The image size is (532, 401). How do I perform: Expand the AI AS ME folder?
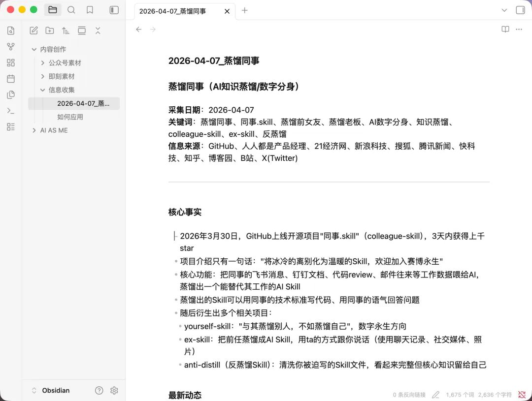[x=34, y=130]
